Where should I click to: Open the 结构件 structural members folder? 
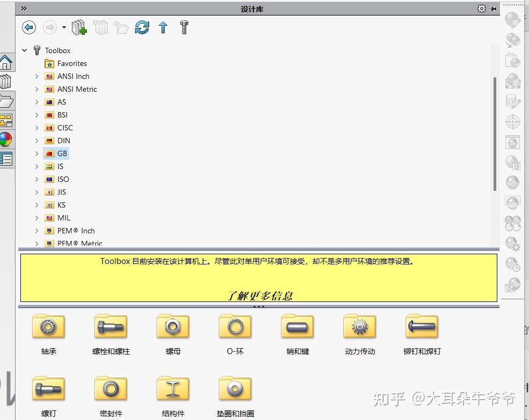[x=172, y=387]
